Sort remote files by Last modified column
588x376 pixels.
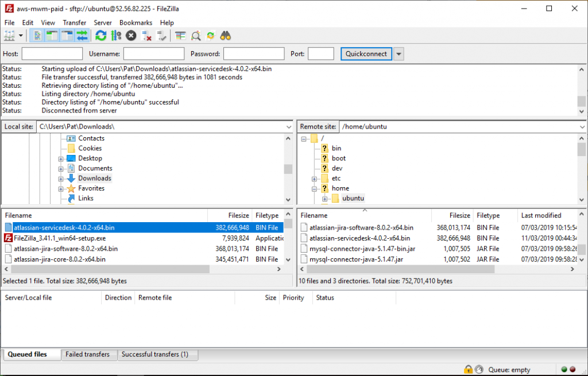pyautogui.click(x=547, y=215)
